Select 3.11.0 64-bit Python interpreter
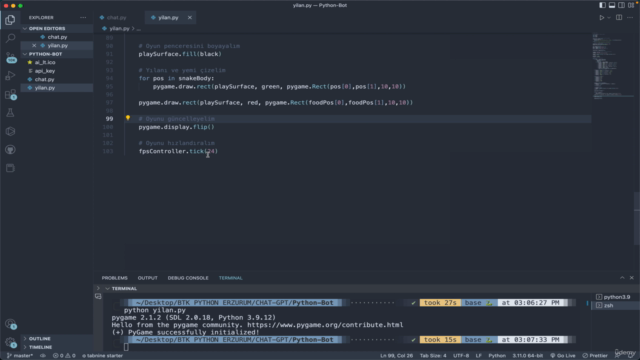This screenshot has height=360, width=640. (x=527, y=356)
